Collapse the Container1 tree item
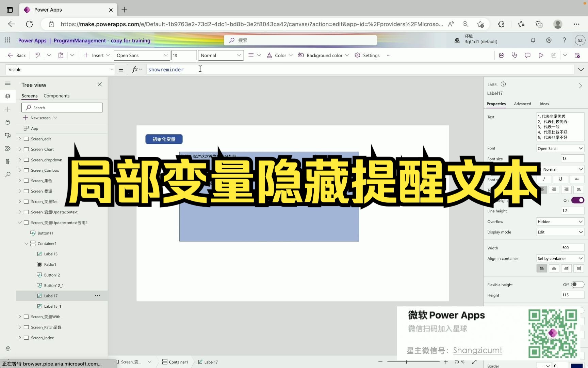588x368 pixels. (26, 243)
